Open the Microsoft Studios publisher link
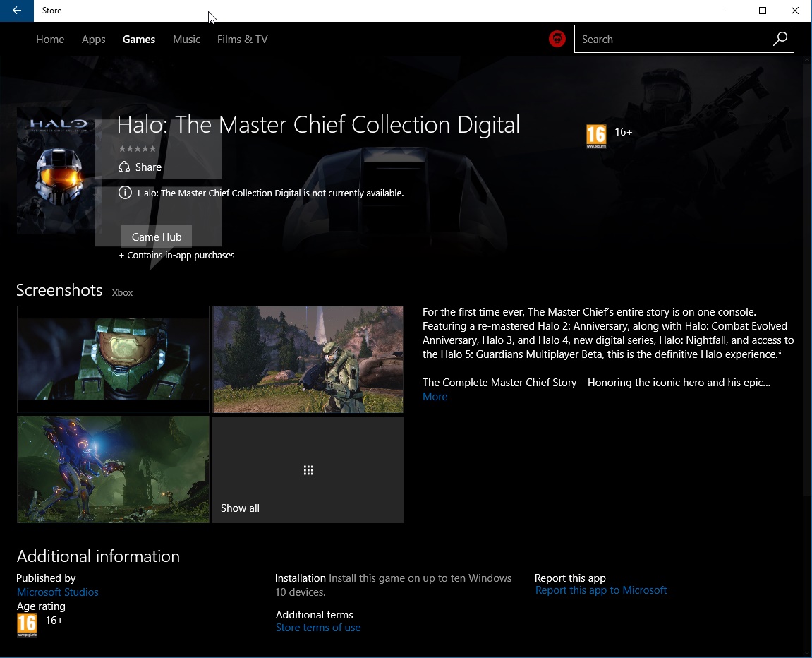The width and height of the screenshot is (812, 658). [x=57, y=592]
